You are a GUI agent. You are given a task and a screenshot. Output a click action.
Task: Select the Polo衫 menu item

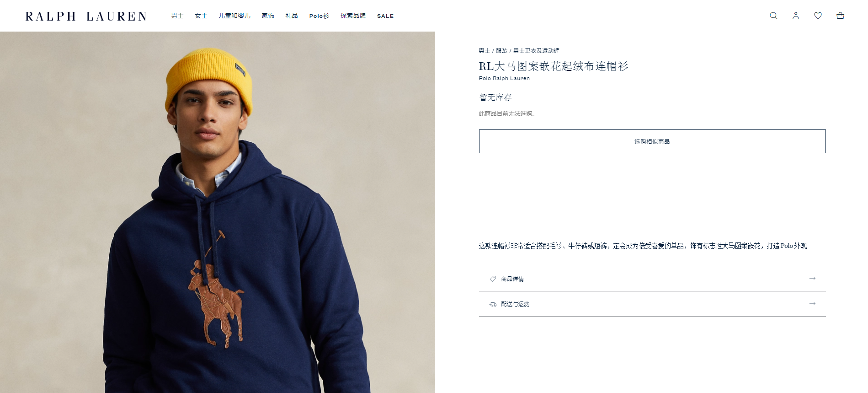319,16
